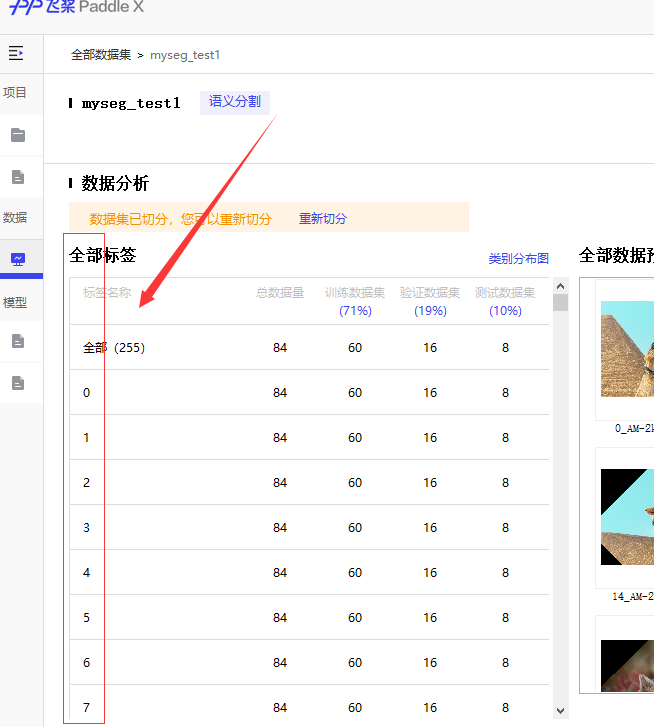Select label row named 7
This screenshot has height=727, width=654.
click(x=309, y=704)
